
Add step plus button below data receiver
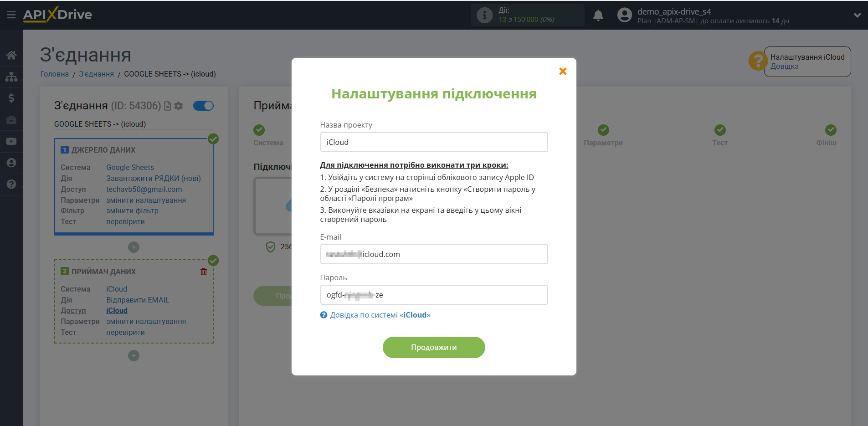[134, 355]
